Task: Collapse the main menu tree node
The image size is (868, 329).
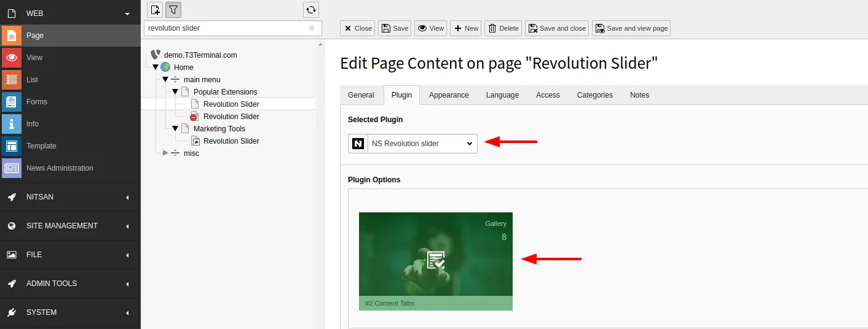Action: [165, 79]
